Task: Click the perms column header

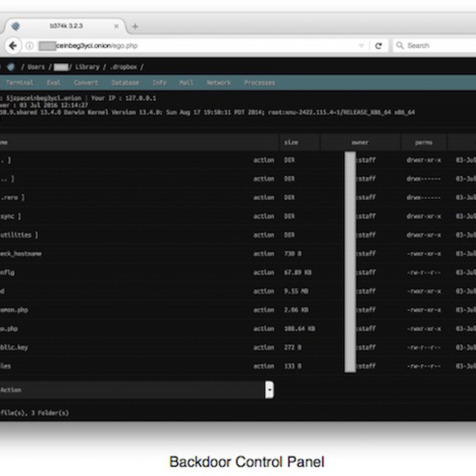Action: pyautogui.click(x=423, y=142)
